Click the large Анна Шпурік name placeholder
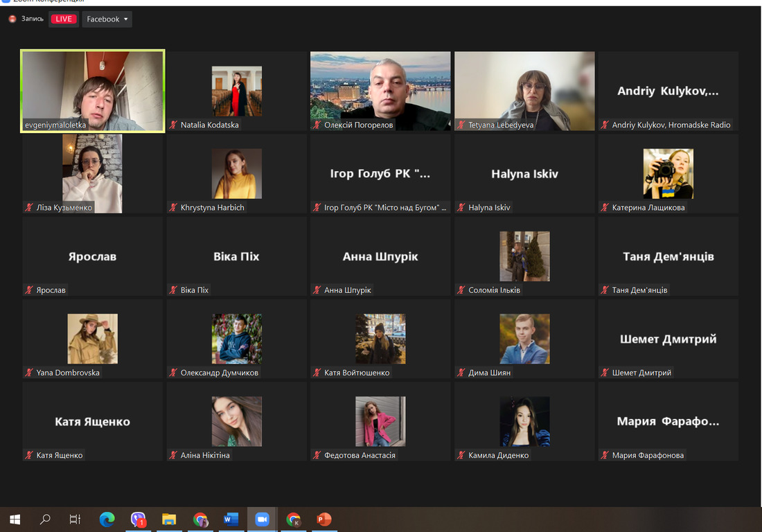This screenshot has width=762, height=532. 380,256
